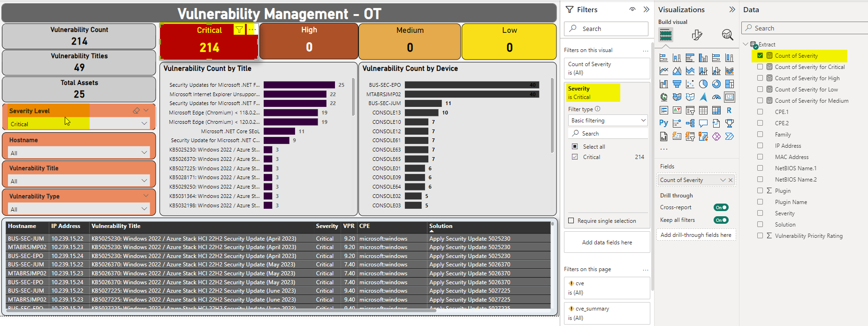Select the Build visual tab icon
This screenshot has height=326, width=868.
tap(665, 35)
